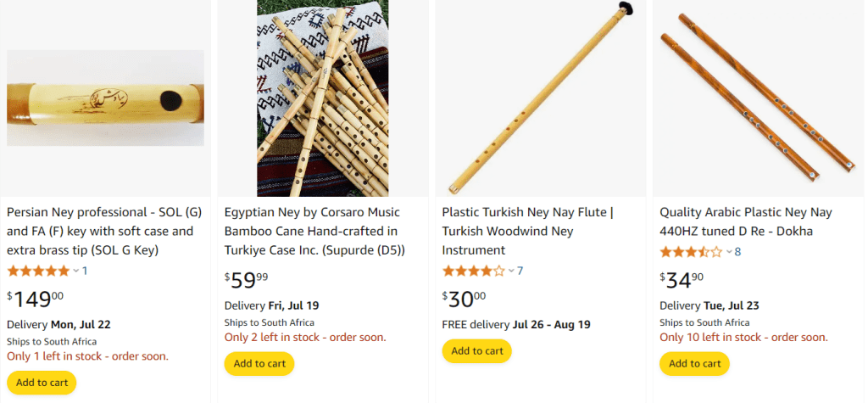
Task: Add the Plastic Turkish Ney to cart
Action: coord(476,351)
